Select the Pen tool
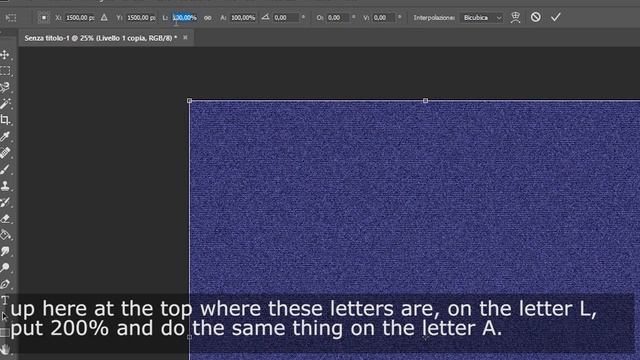Screen dimensions: 640x360 pos(5,284)
